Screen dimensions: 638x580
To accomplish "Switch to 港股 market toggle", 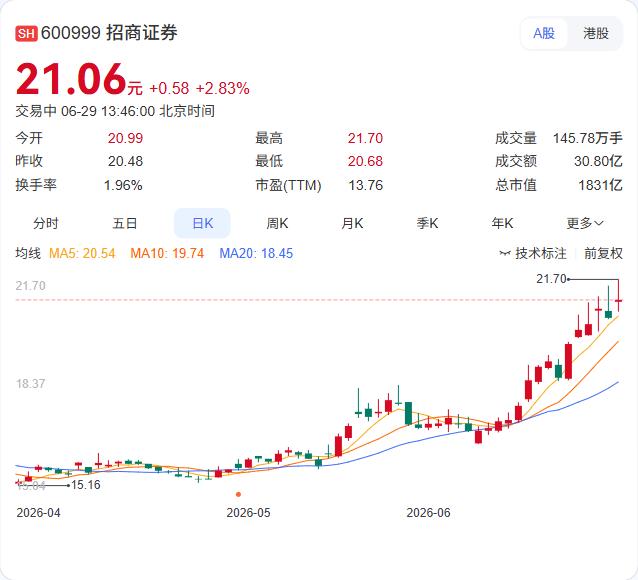I will (596, 33).
